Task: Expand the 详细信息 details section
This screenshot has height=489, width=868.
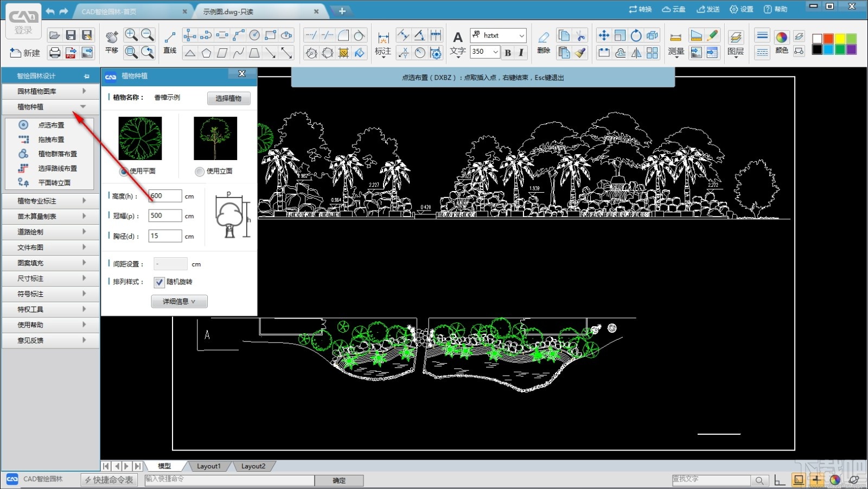Action: click(x=179, y=301)
